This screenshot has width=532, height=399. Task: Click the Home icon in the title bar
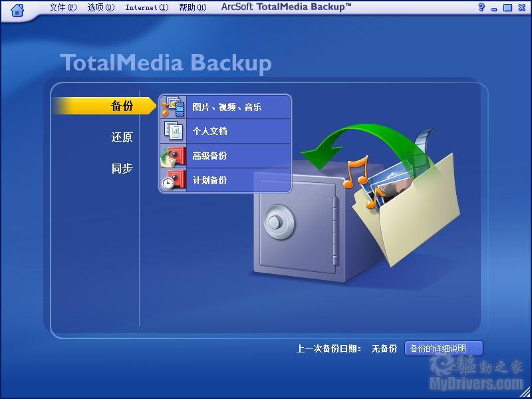pos(17,10)
